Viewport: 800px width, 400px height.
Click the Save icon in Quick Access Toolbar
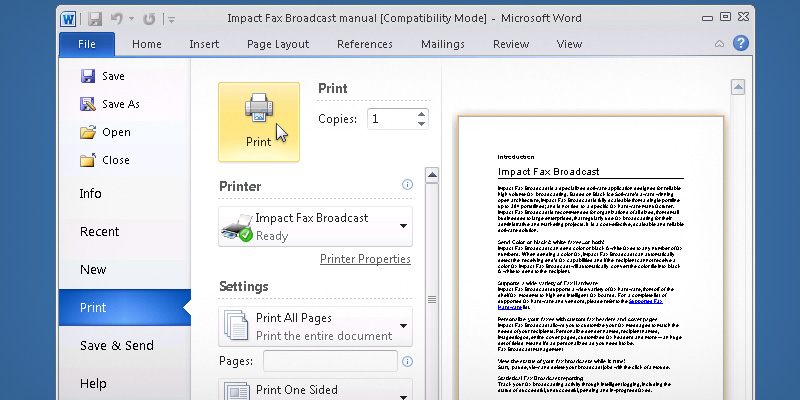click(95, 18)
